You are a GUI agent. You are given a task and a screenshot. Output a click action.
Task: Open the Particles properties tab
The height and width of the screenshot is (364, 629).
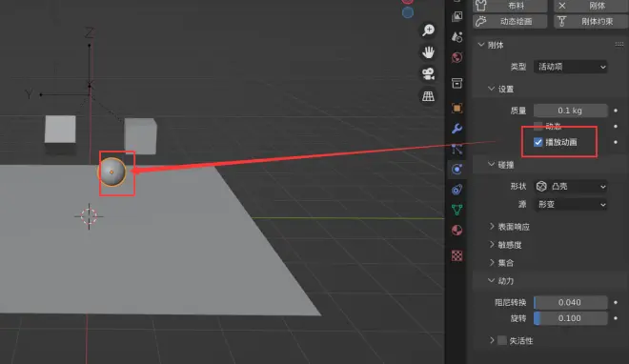click(457, 150)
